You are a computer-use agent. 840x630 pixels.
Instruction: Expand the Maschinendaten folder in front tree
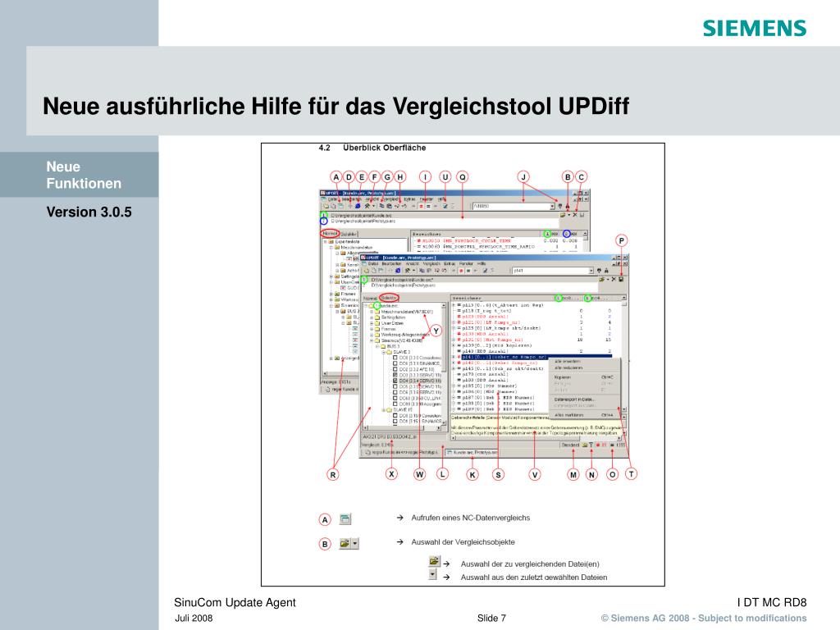tap(372, 312)
